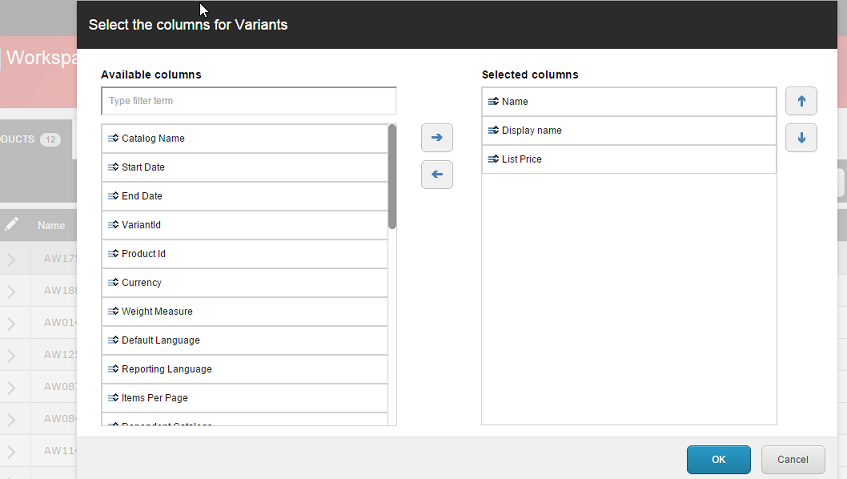Image resolution: width=847 pixels, height=479 pixels.
Task: Cancel the column selection dialog
Action: 792,460
